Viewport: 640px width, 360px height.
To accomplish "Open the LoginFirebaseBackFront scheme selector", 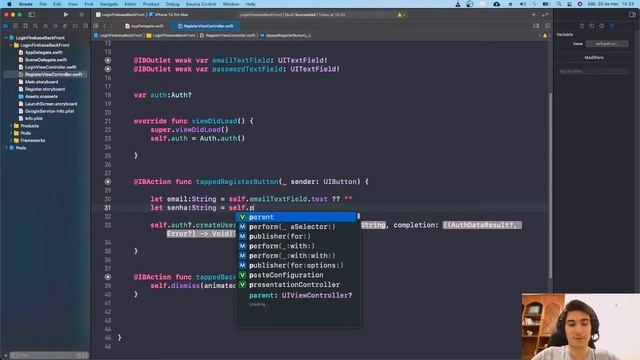I will 120,15.
